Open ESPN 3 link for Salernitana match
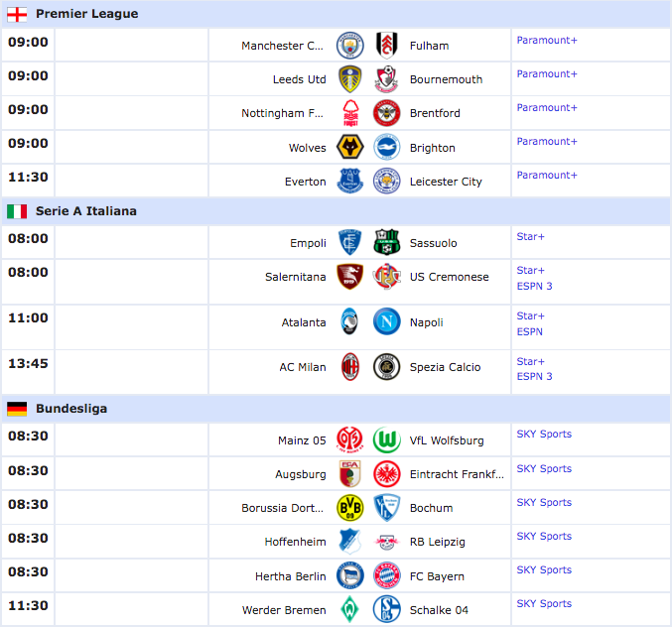This screenshot has height=627, width=672. [534, 286]
